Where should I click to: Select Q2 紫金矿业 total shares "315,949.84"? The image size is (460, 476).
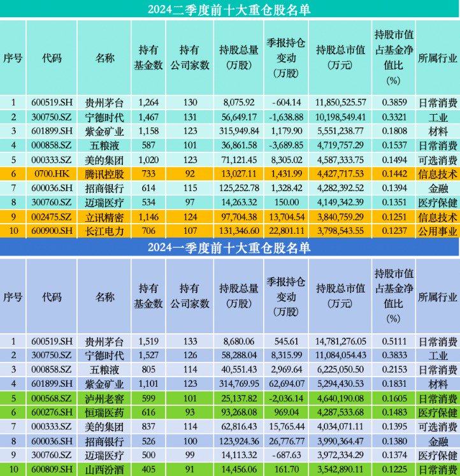(x=239, y=131)
